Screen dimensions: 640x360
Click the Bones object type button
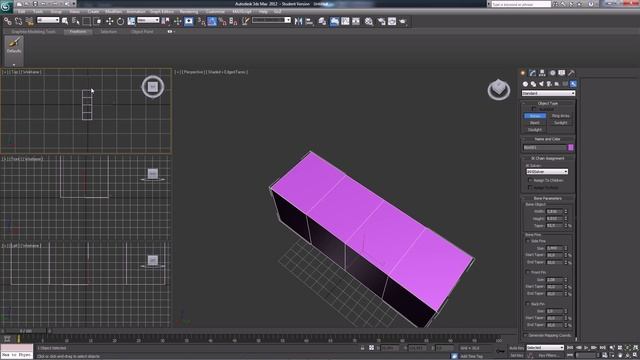[x=535, y=116]
